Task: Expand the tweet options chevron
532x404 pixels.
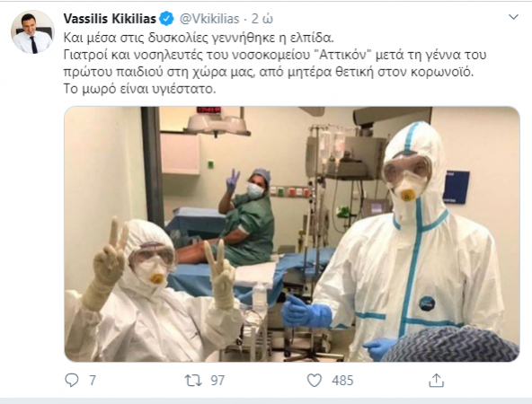Action: (x=514, y=17)
